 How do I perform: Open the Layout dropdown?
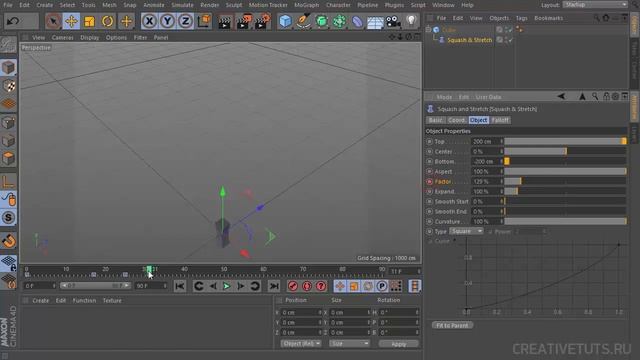[x=595, y=4]
